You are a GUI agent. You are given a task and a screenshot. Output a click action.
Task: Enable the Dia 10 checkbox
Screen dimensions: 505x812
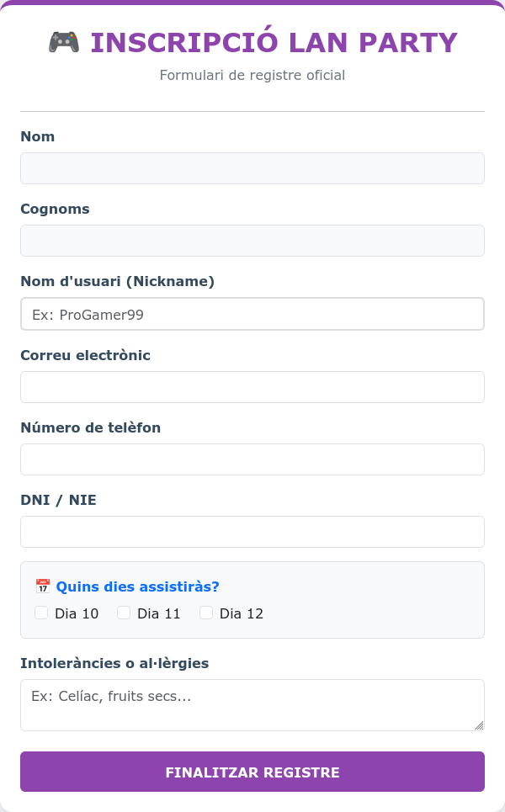(41, 613)
